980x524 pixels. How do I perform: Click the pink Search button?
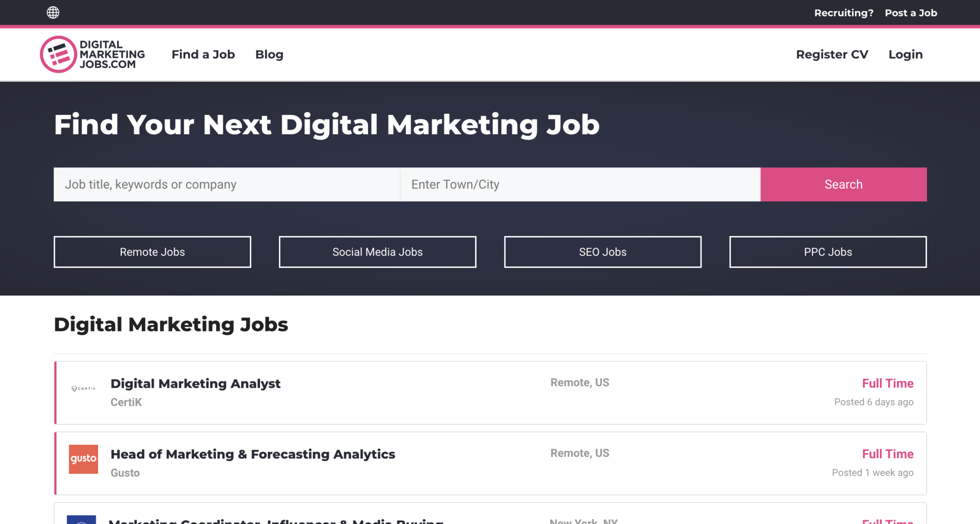[x=844, y=185]
